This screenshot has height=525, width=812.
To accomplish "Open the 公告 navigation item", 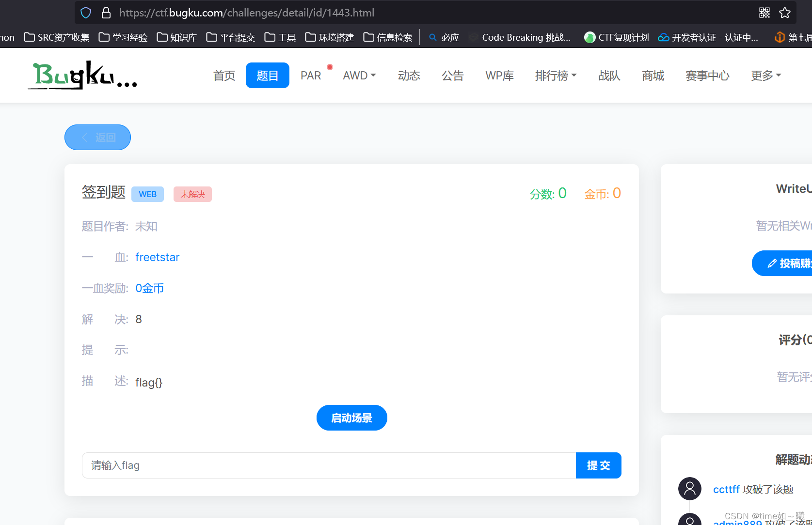I will click(453, 76).
